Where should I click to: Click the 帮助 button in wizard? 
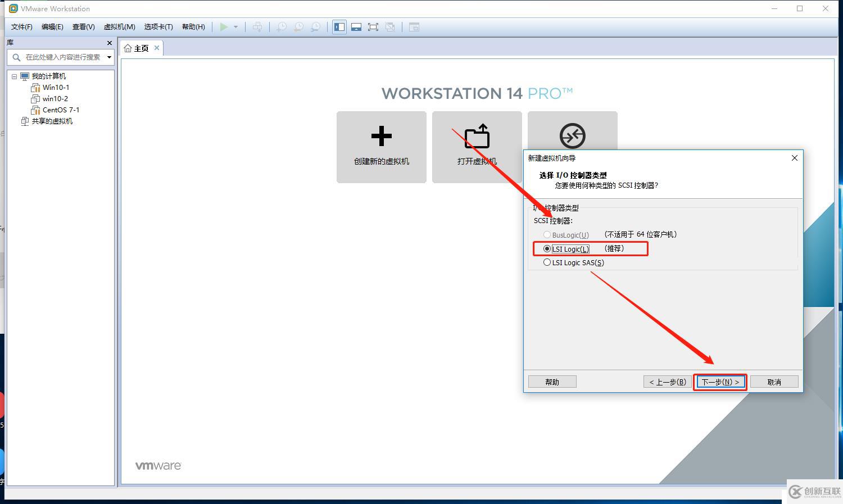coord(552,382)
